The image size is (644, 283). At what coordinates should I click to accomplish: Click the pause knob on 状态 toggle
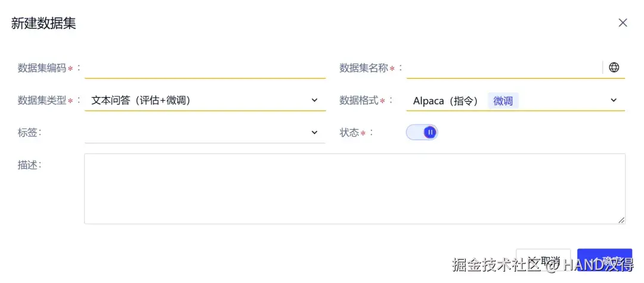point(429,132)
